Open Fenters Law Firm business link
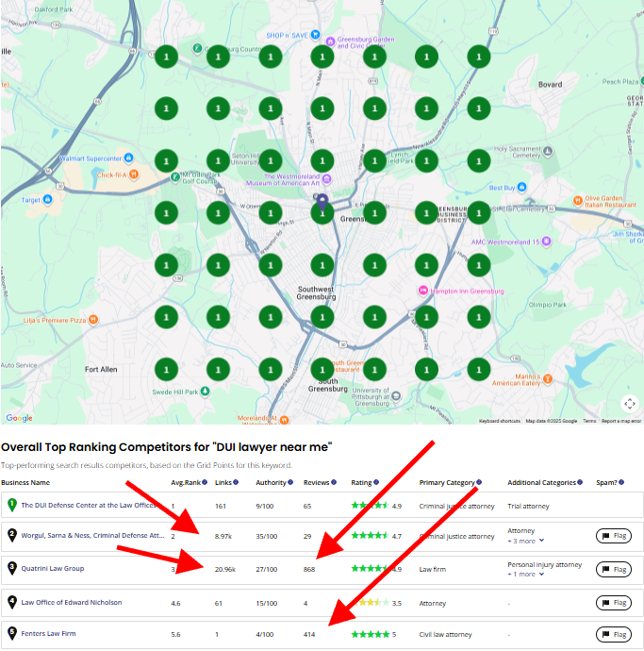Screen dimensions: 644x651 [x=48, y=634]
